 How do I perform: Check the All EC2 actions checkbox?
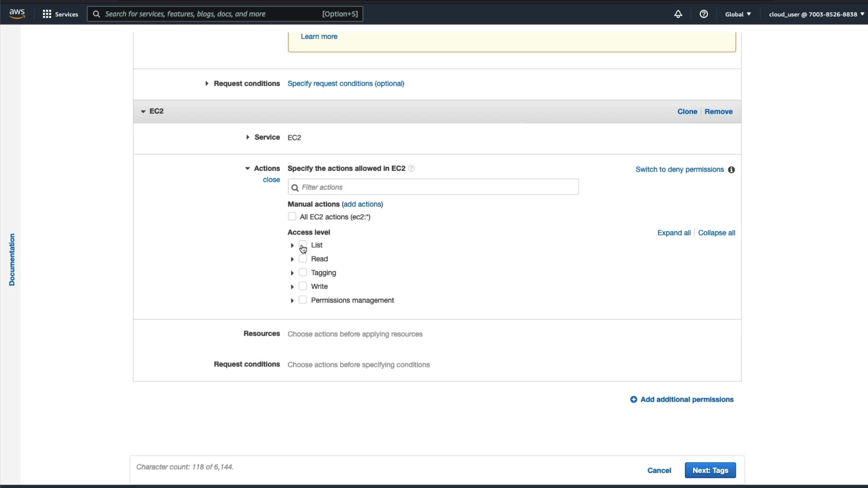tap(292, 217)
